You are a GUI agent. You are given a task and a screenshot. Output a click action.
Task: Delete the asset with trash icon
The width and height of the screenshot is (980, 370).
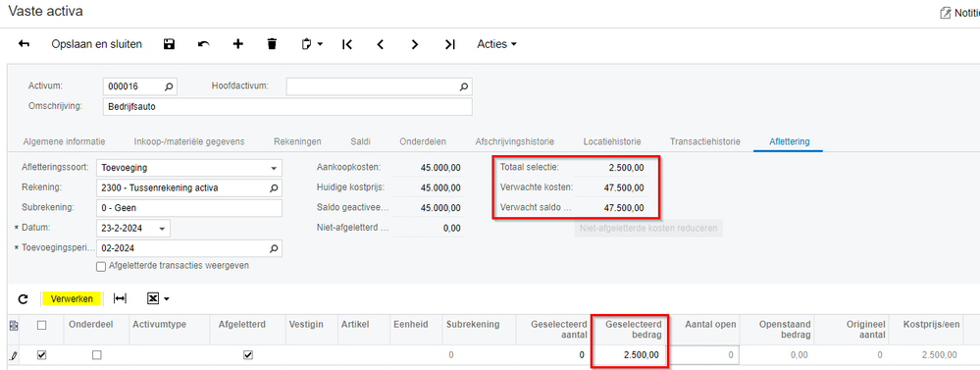[x=272, y=44]
